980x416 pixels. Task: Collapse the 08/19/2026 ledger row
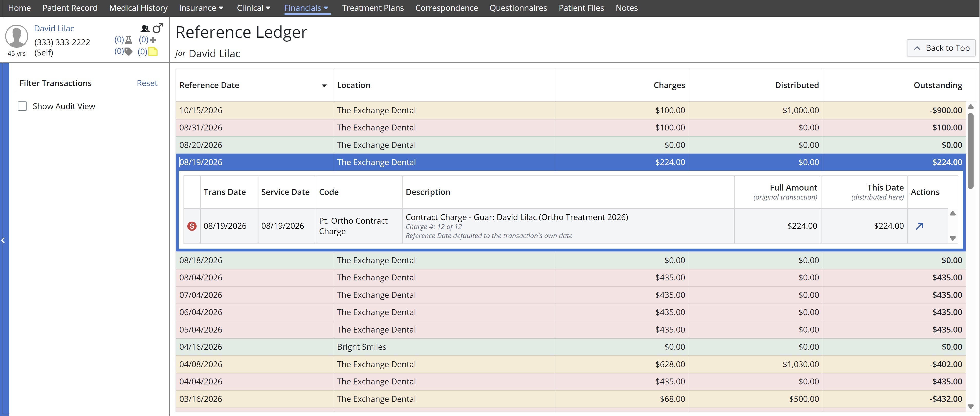pos(571,162)
